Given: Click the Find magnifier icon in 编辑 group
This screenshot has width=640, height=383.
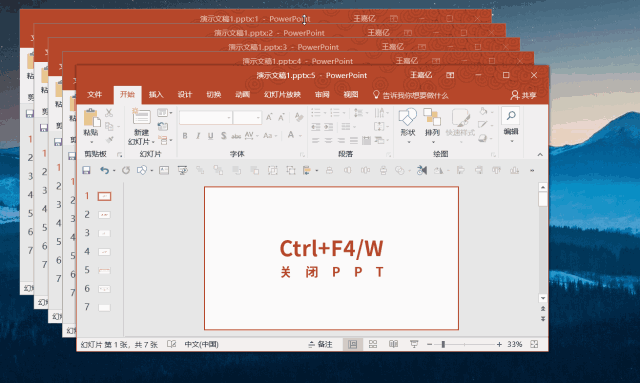Looking at the screenshot, I should [x=511, y=116].
